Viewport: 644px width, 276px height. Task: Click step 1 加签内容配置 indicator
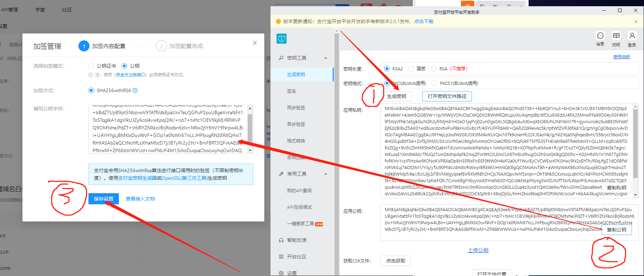click(102, 46)
